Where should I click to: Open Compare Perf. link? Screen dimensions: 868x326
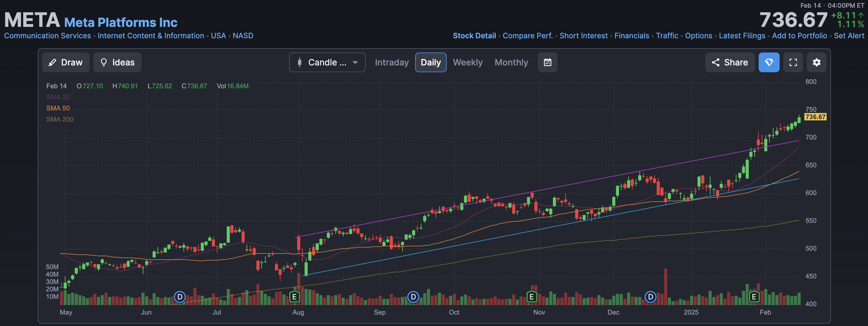[528, 36]
